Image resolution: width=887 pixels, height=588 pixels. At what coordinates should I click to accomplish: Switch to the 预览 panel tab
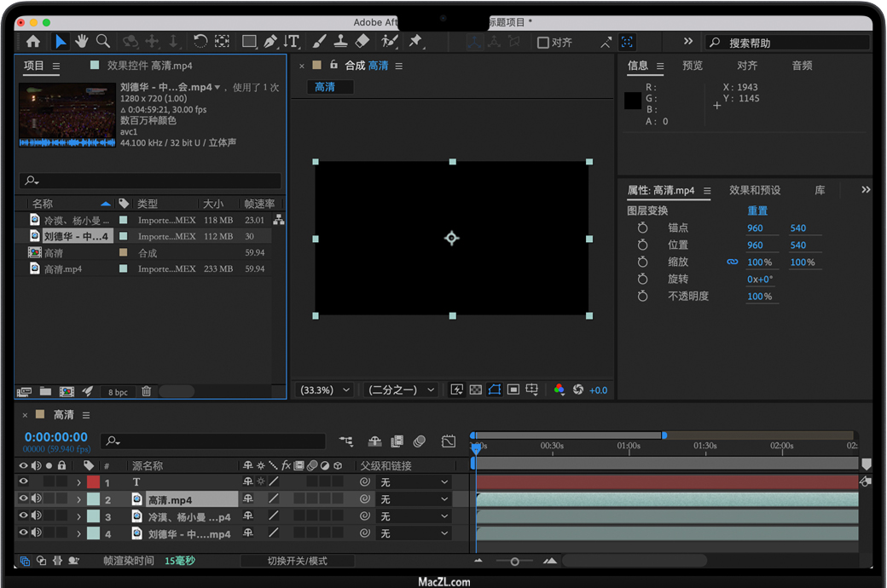(693, 66)
